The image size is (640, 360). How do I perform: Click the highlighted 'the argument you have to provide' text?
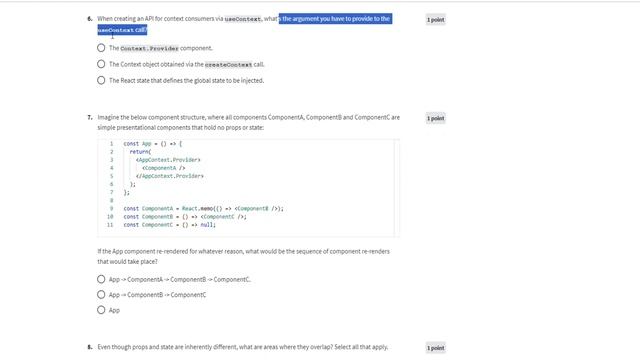coord(335,19)
